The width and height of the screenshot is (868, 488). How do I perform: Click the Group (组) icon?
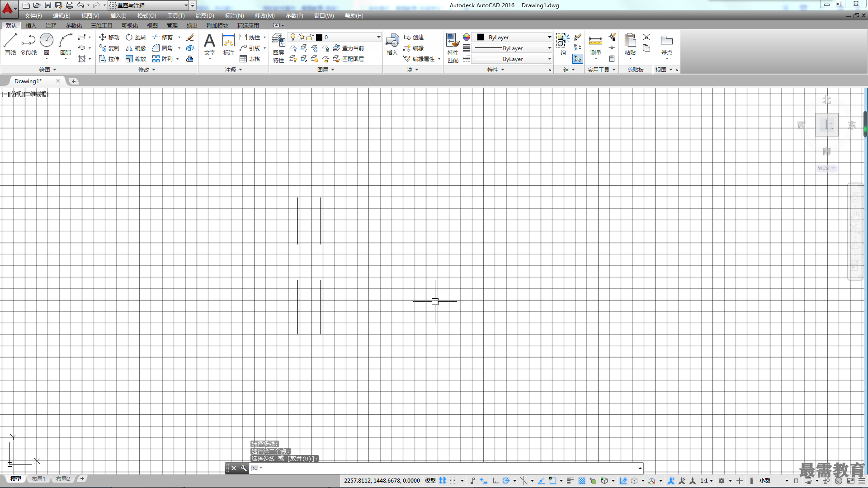pyautogui.click(x=563, y=44)
